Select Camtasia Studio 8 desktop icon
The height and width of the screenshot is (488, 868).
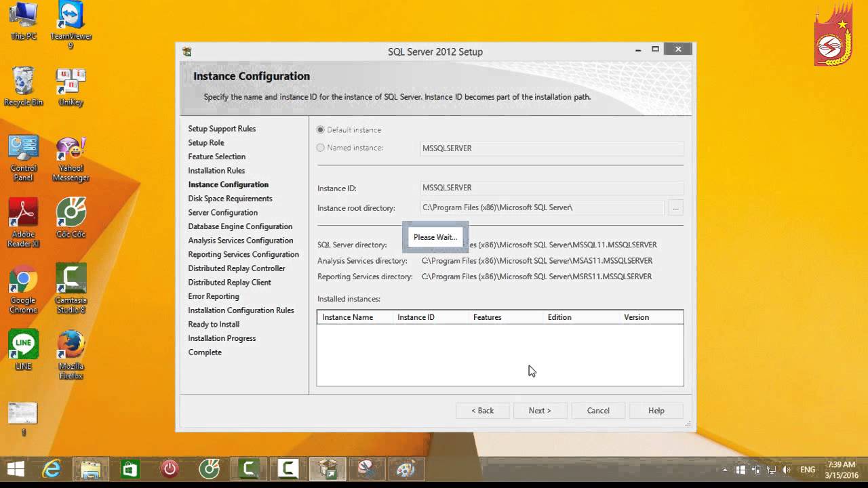pyautogui.click(x=71, y=289)
